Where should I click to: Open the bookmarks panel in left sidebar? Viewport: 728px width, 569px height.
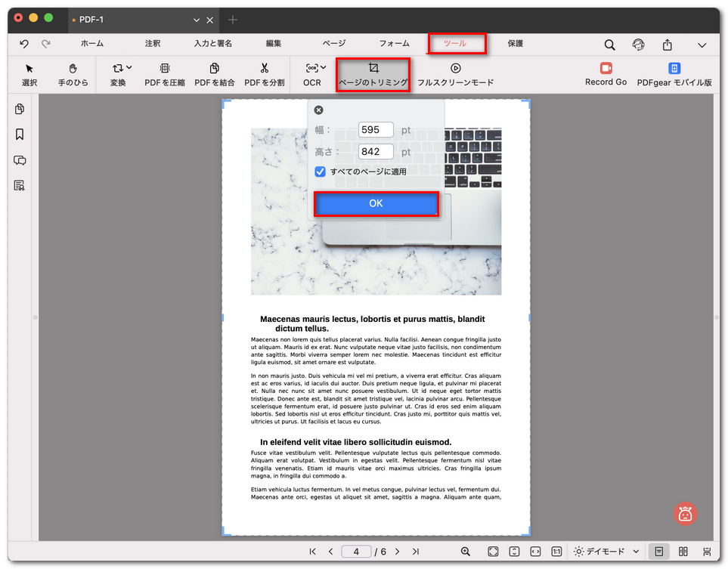click(20, 135)
